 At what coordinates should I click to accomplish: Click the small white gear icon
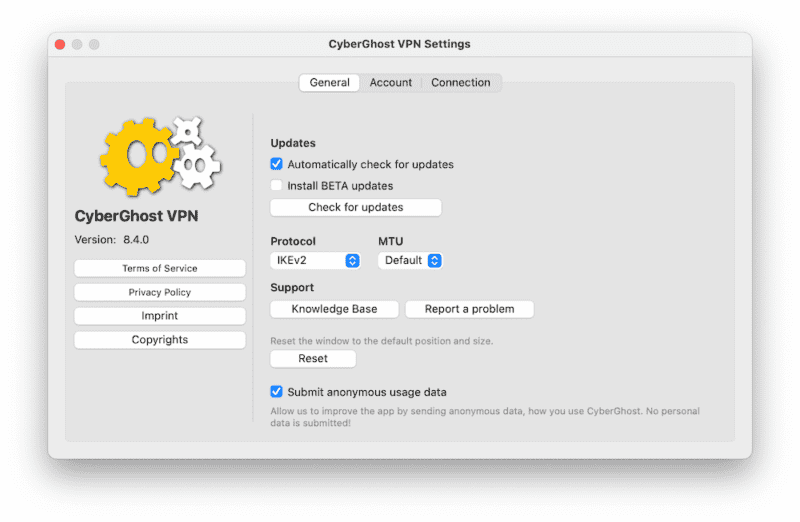click(x=186, y=131)
